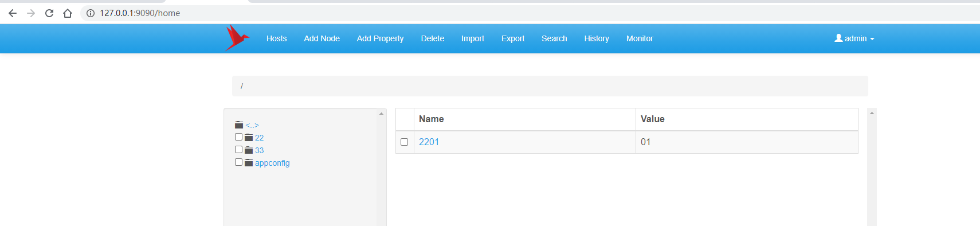The image size is (980, 226).
Task: Click the admin user profile icon
Action: tap(838, 38)
